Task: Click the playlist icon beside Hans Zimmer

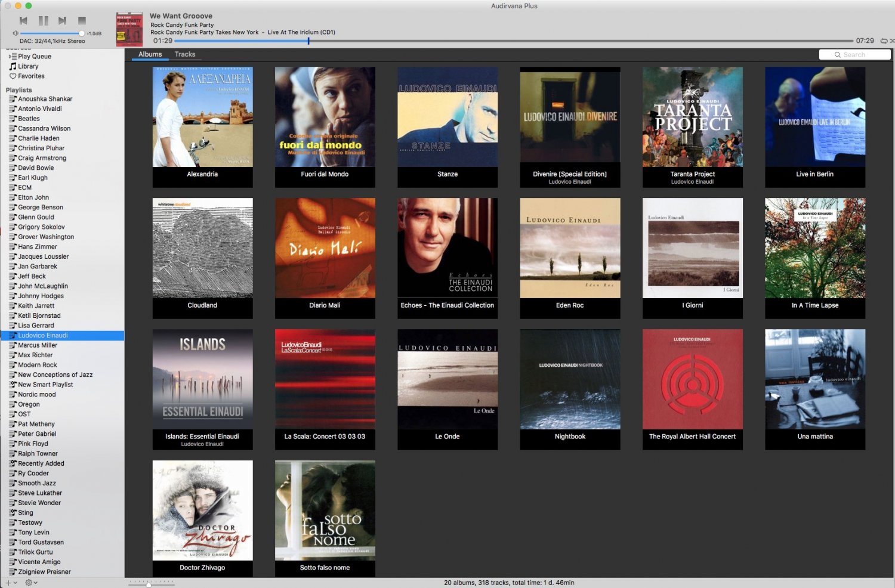Action: point(13,247)
